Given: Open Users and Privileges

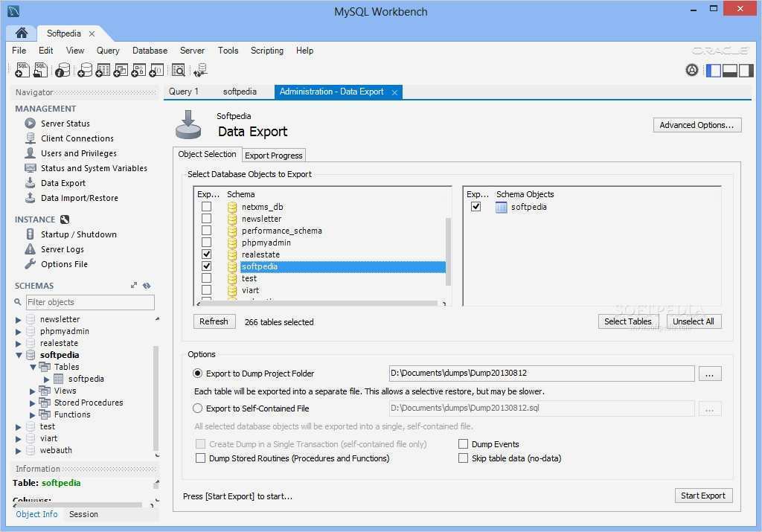Looking at the screenshot, I should pyautogui.click(x=79, y=153).
